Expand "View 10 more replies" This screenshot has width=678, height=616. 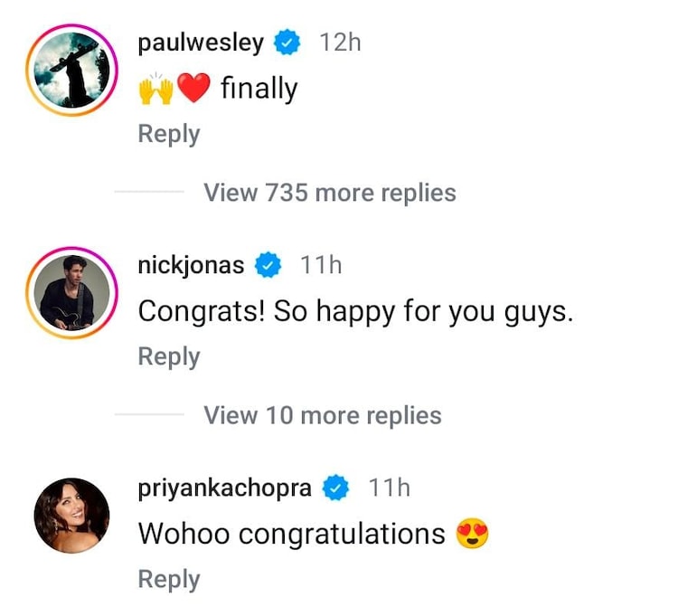tap(322, 415)
